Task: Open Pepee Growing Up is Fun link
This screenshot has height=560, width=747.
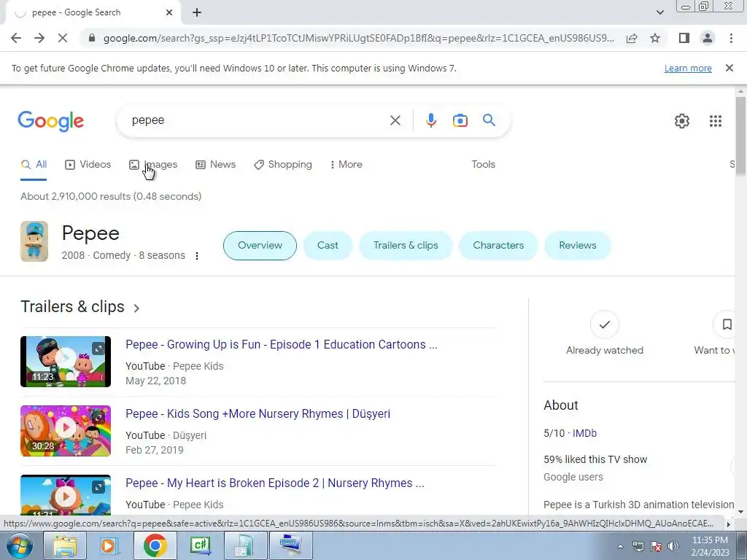Action: 281,345
